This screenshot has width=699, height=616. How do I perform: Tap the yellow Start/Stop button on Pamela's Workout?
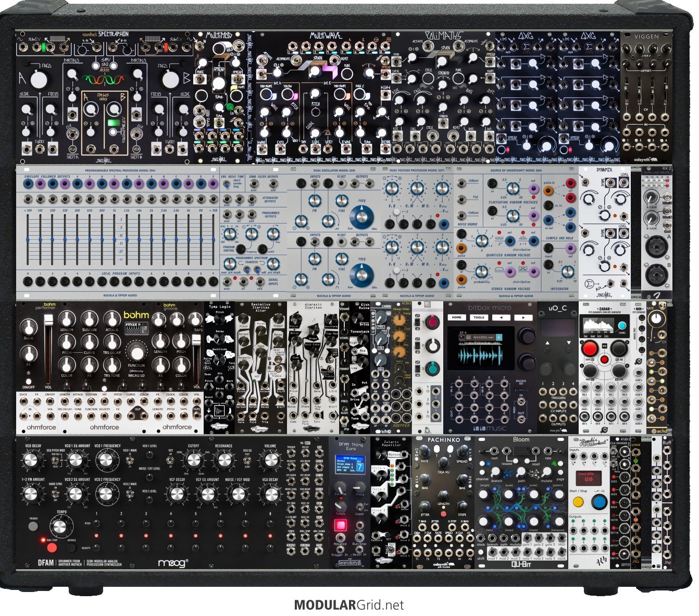point(579,503)
